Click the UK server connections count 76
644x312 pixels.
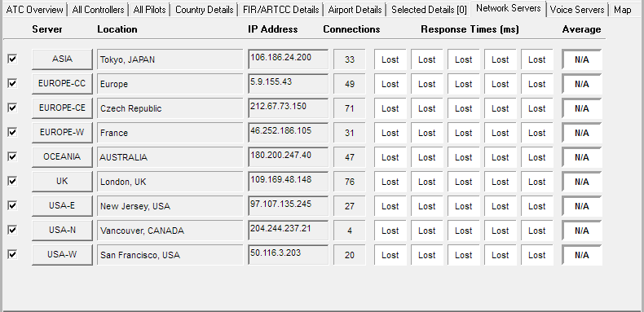coord(350,182)
